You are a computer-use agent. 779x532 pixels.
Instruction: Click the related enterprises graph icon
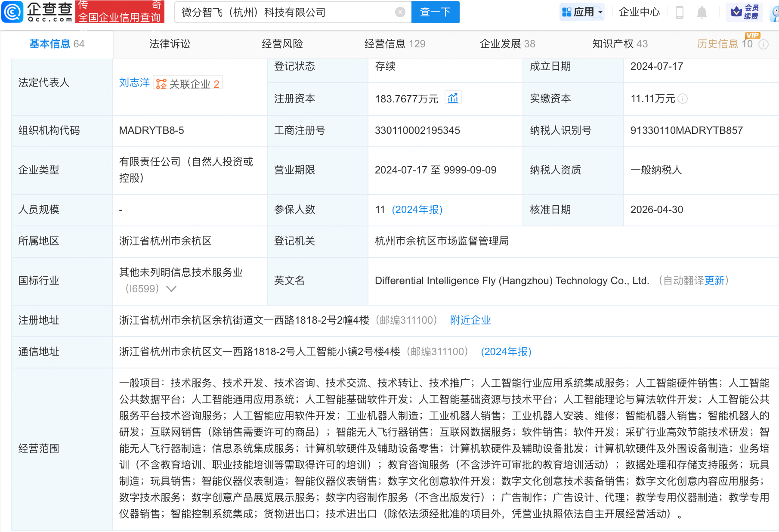coord(161,84)
